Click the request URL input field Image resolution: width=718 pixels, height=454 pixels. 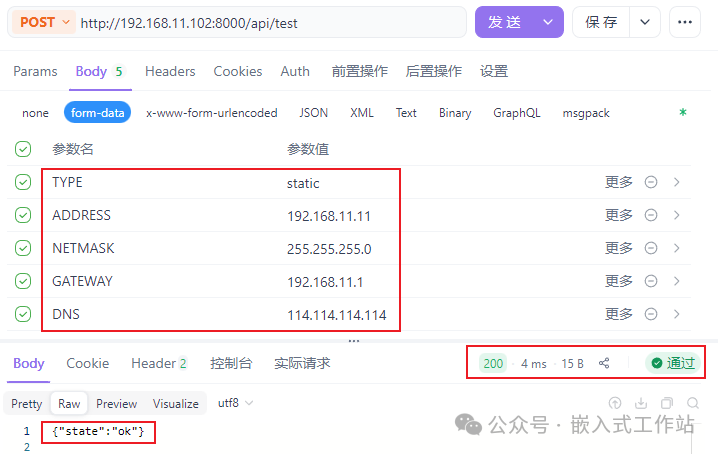coord(270,22)
